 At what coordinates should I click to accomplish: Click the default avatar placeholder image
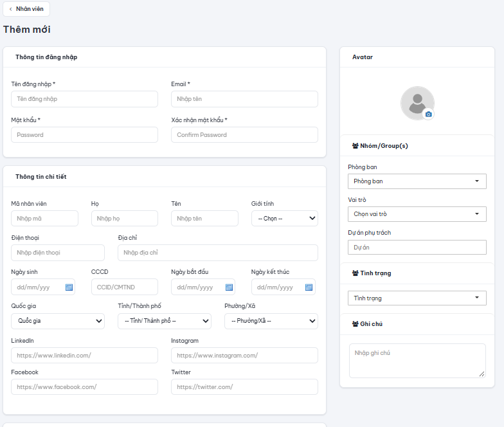[417, 103]
